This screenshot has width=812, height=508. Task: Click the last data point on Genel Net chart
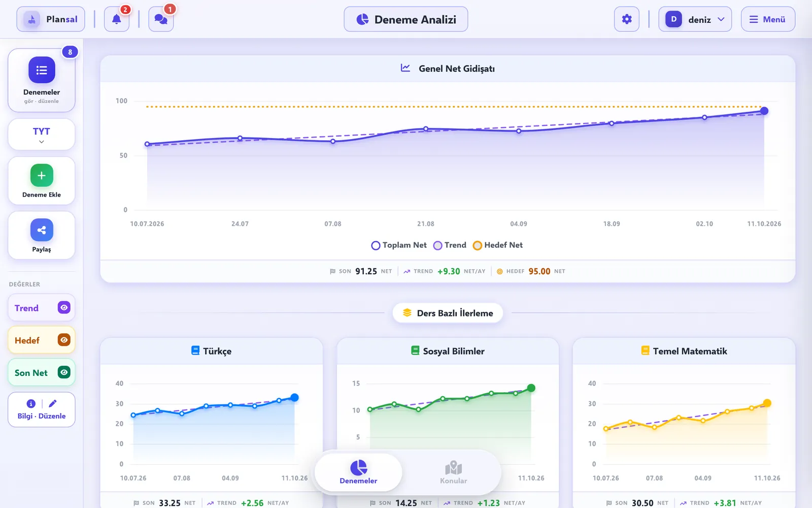point(764,111)
